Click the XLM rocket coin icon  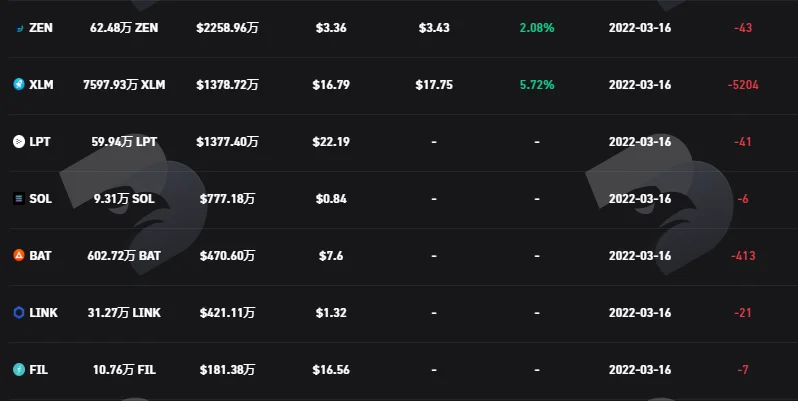point(19,84)
